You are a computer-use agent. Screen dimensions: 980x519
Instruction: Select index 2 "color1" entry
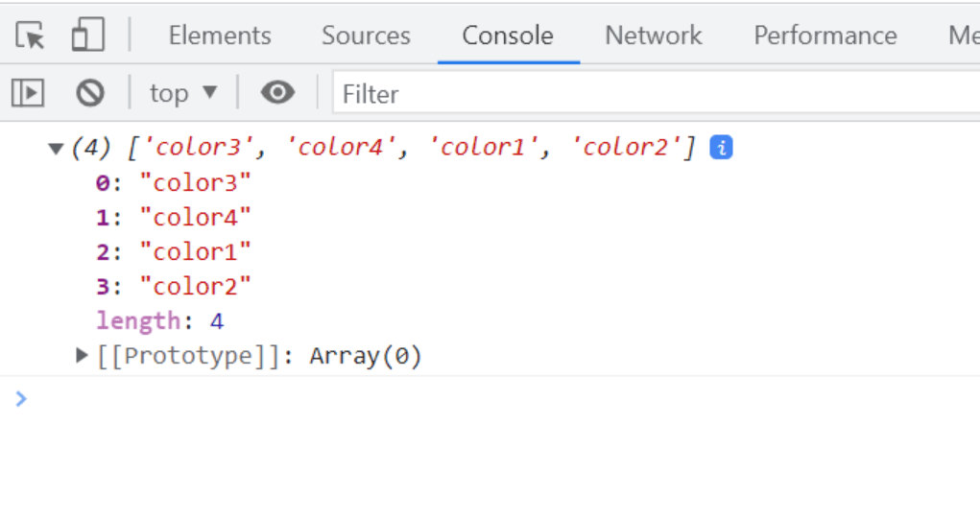[174, 252]
